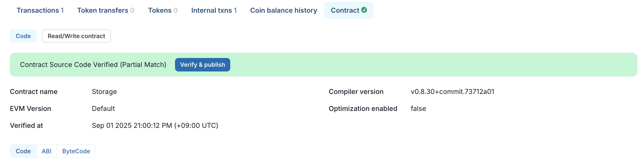
Task: Click the compiler version v0.8.30 text
Action: (x=452, y=92)
